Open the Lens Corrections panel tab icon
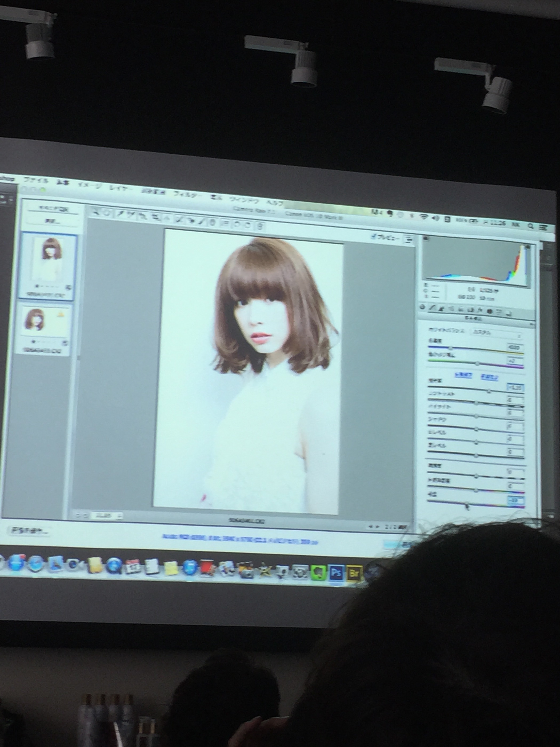Viewport: 560px width, 747px height. pos(471,310)
